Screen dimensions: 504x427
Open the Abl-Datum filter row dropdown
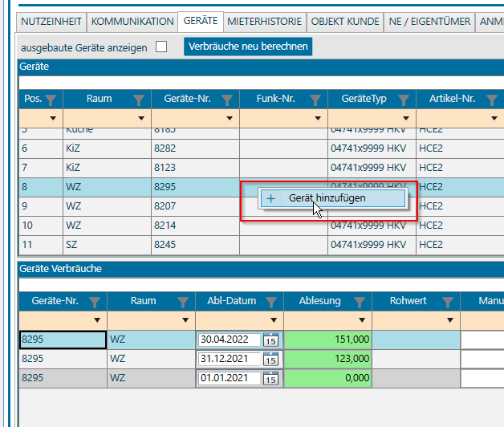pos(274,320)
